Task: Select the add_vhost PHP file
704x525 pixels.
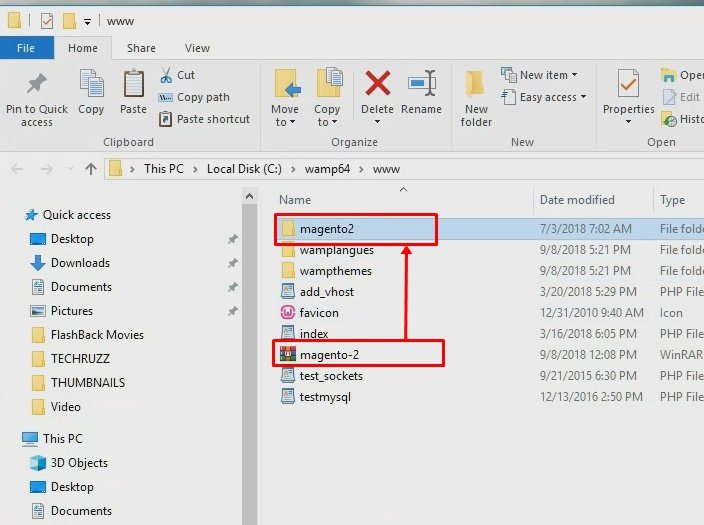Action: coord(326,292)
